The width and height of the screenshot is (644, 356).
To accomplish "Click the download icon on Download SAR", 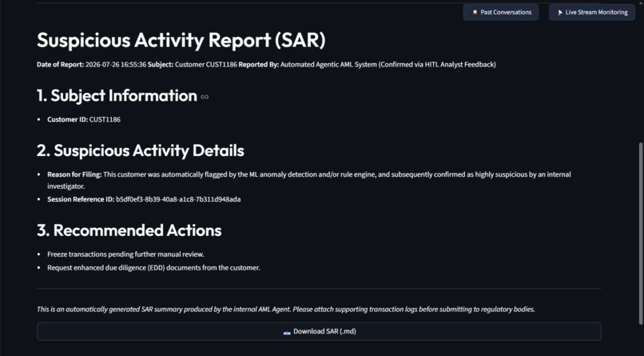I will pos(287,332).
